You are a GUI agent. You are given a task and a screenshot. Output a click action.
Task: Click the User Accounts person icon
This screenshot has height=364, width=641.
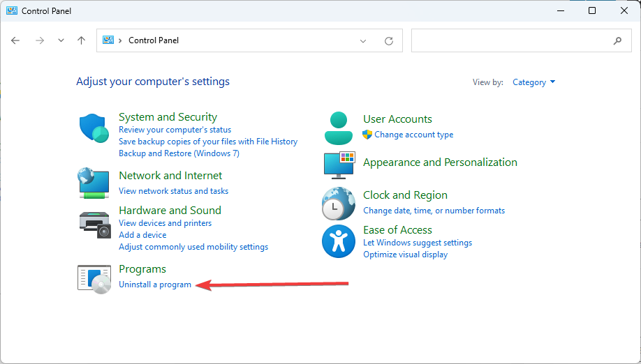(x=339, y=128)
